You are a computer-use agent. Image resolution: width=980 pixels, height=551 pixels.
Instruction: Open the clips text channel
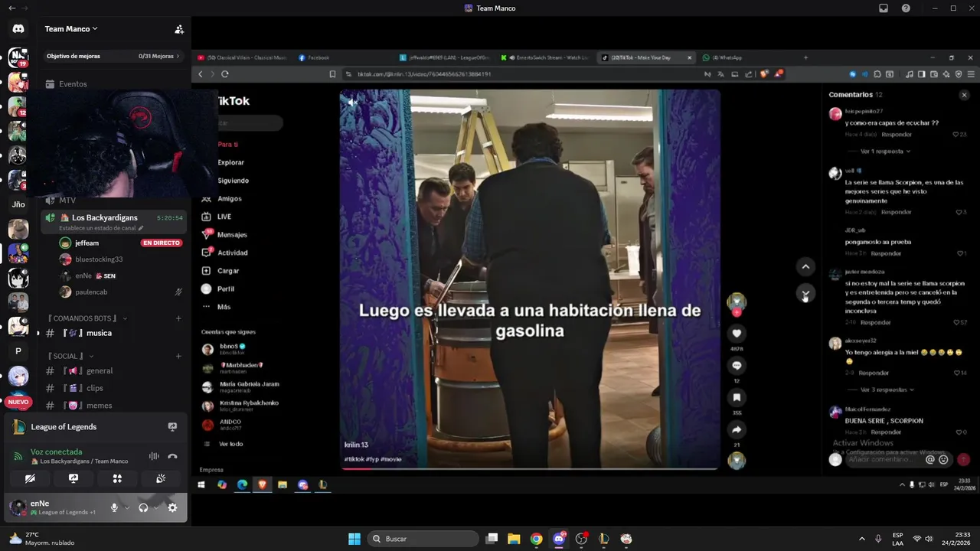[x=95, y=388]
